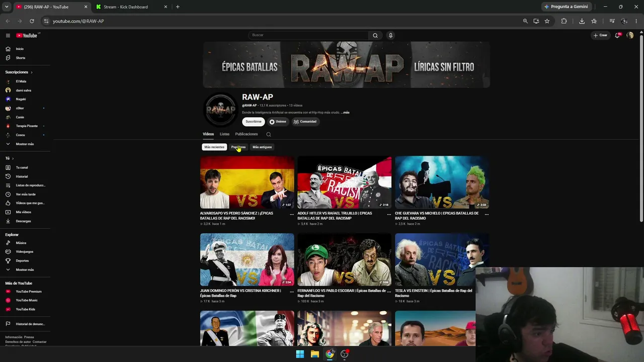Screen dimensions: 644x362
Task: Switch to the Listas channel tab
Action: [x=224, y=134]
